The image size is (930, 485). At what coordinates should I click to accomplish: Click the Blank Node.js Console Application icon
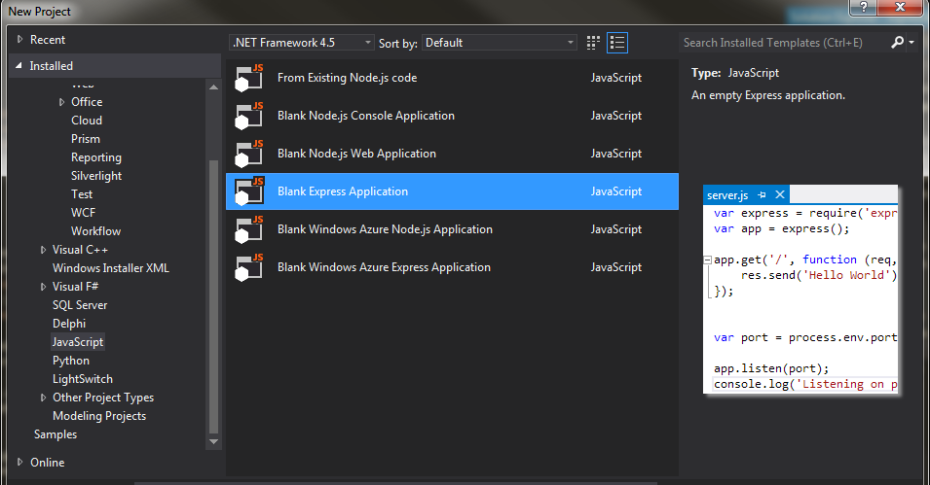[x=249, y=116]
